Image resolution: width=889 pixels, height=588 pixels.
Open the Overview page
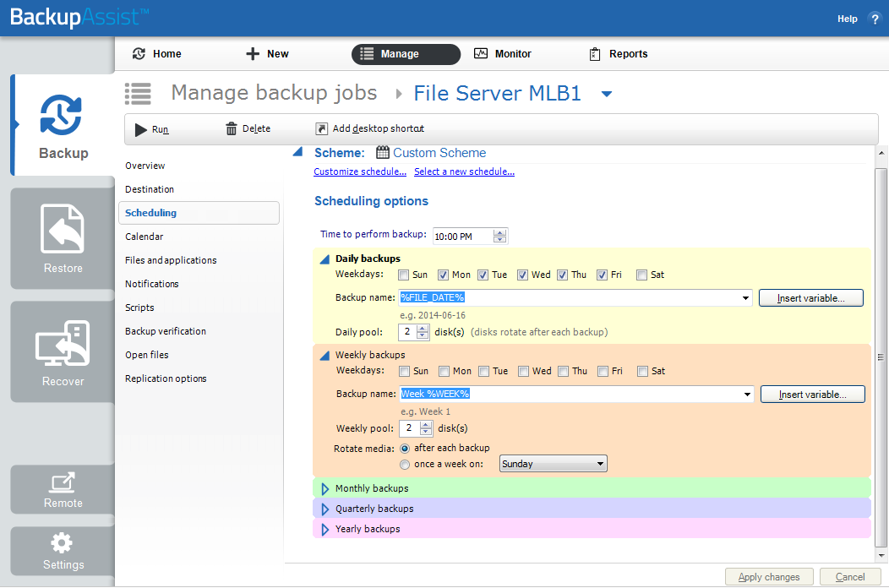(145, 166)
